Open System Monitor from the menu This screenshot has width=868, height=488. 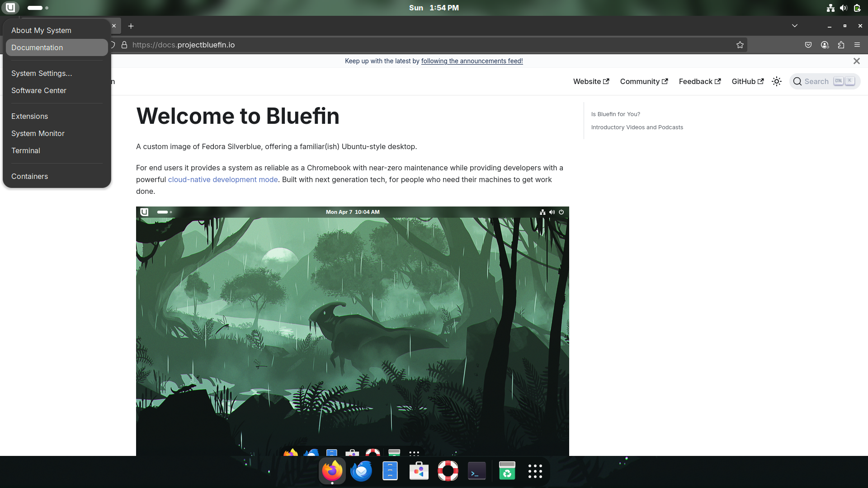point(57,133)
